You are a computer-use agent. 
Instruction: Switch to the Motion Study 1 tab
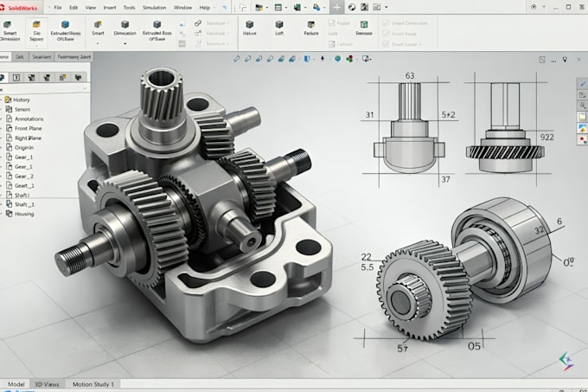click(x=93, y=384)
